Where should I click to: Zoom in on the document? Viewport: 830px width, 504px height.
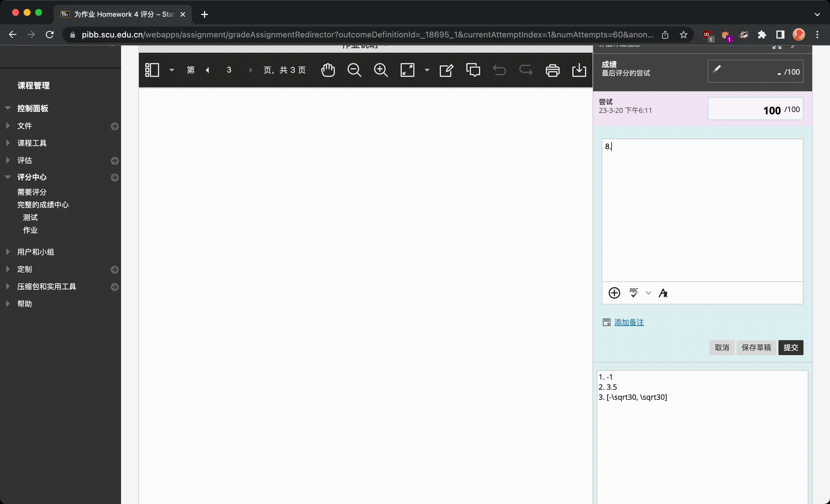click(381, 70)
